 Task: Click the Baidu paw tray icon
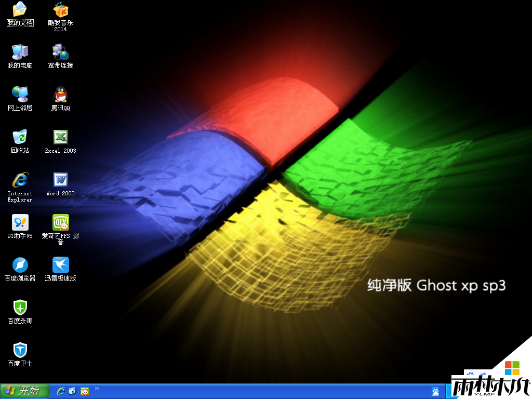tap(435, 391)
